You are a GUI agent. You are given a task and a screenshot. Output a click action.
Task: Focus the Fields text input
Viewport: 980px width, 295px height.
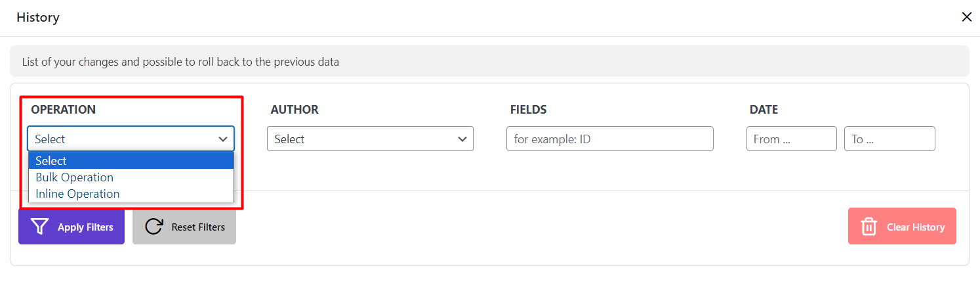(609, 139)
